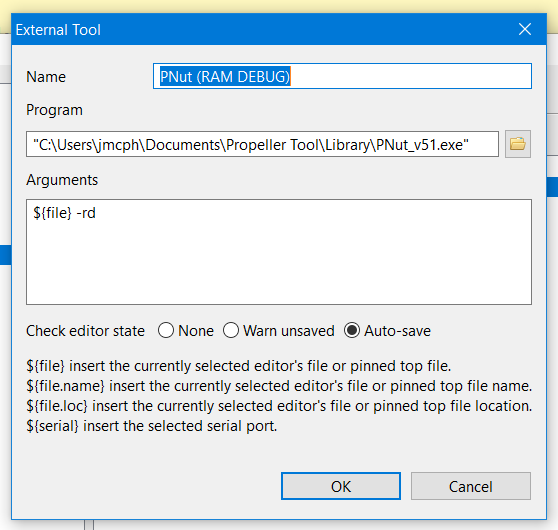This screenshot has width=558, height=530.
Task: Open the program browse folder icon
Action: pos(518,144)
